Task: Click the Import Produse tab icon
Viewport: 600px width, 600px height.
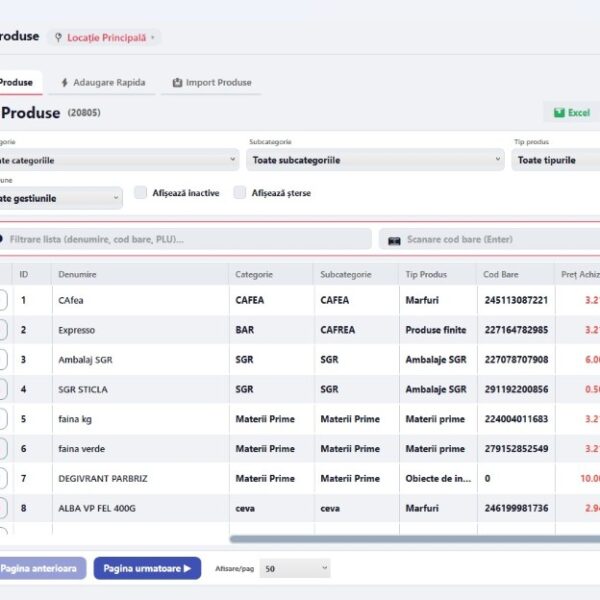Action: click(177, 82)
